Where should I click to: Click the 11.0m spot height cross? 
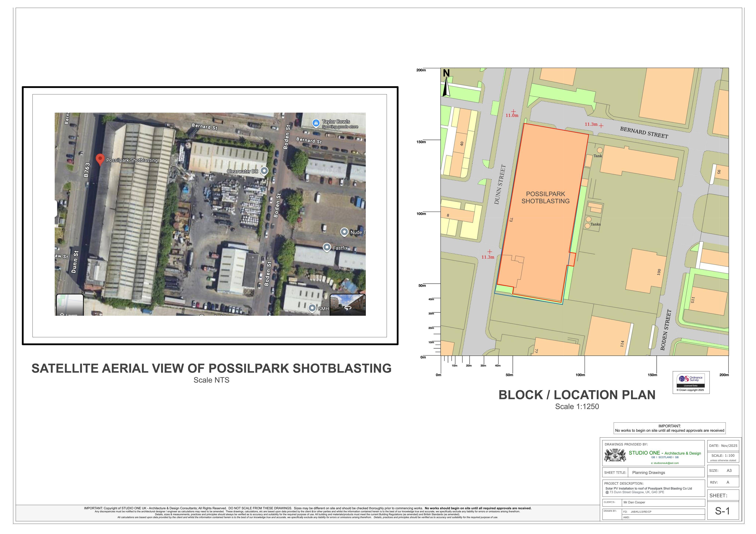[x=513, y=112]
